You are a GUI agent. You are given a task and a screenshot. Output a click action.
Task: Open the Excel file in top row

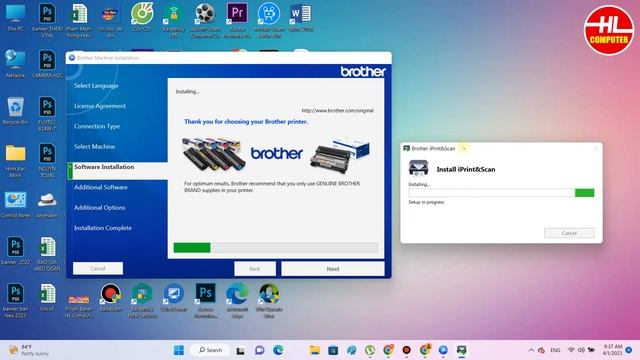[x=79, y=20]
